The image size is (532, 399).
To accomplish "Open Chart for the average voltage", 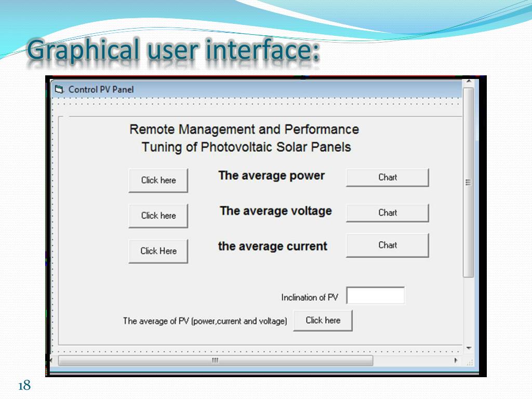I will [388, 212].
